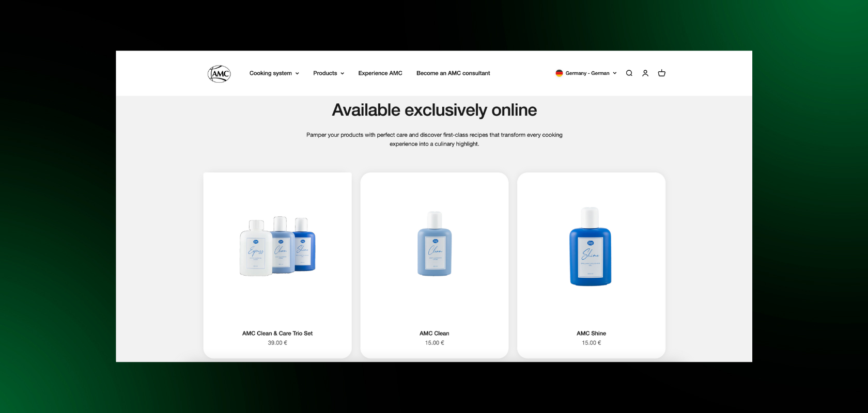
Task: Open the Products menu label
Action: click(325, 73)
